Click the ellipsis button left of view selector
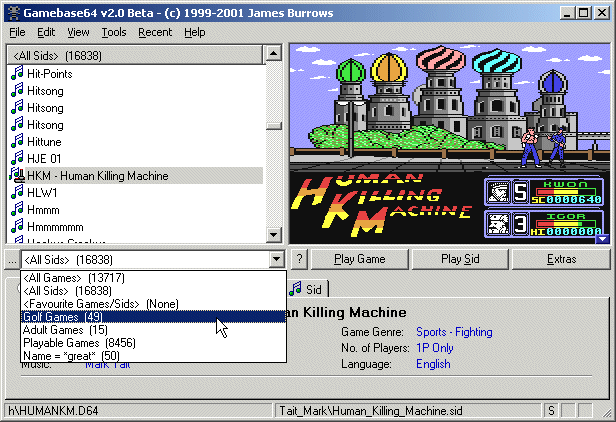616x422 pixels. coord(12,260)
